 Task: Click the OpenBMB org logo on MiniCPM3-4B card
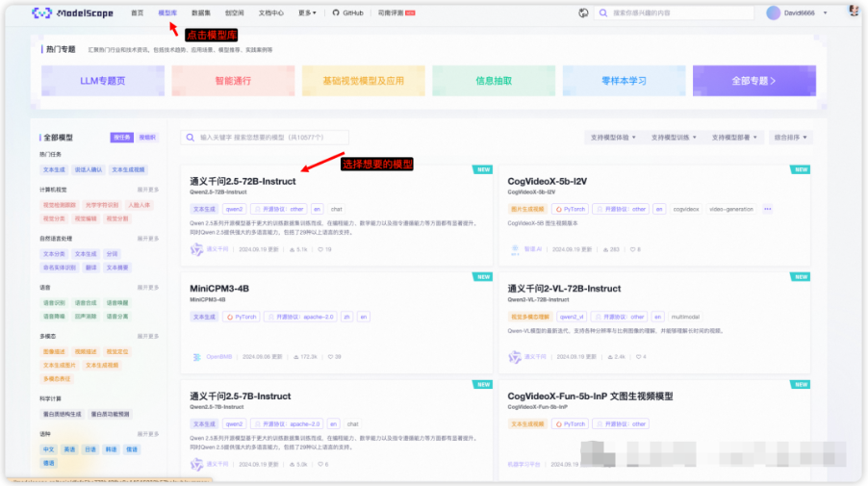(196, 357)
